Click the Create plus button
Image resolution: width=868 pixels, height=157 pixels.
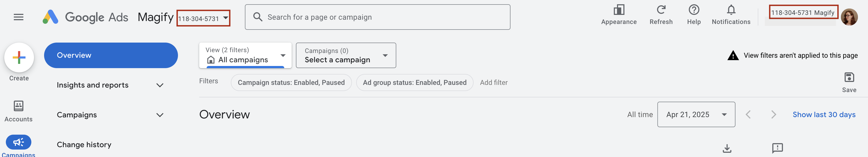point(19,57)
